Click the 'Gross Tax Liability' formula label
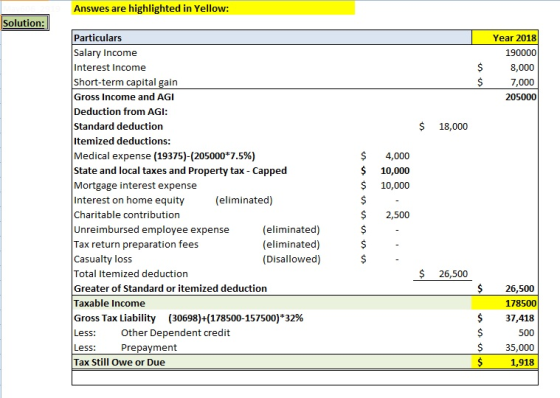Screen dimensions: 560x398 click(188, 318)
